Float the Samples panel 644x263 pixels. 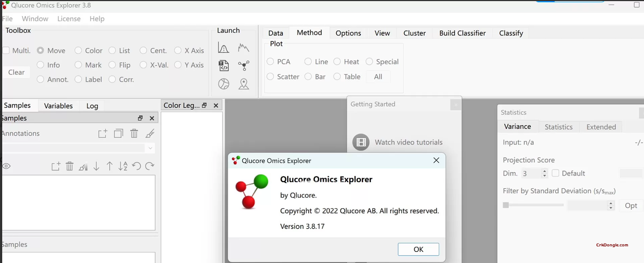pyautogui.click(x=140, y=118)
